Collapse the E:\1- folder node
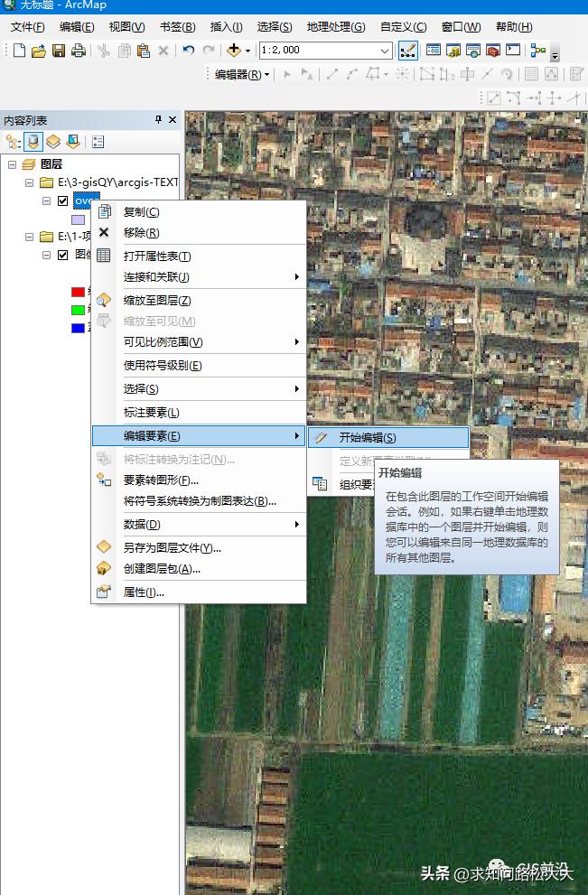 click(29, 237)
